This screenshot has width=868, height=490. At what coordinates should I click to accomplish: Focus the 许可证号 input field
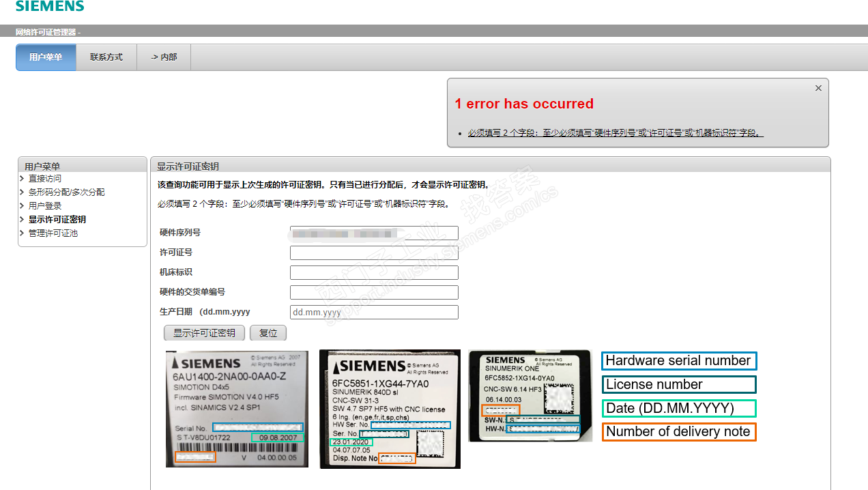coord(374,253)
